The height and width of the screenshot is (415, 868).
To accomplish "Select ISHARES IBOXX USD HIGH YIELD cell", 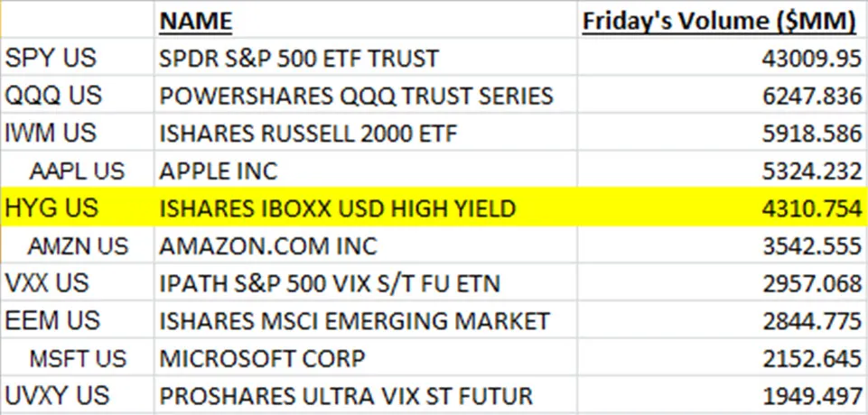I will [x=338, y=208].
